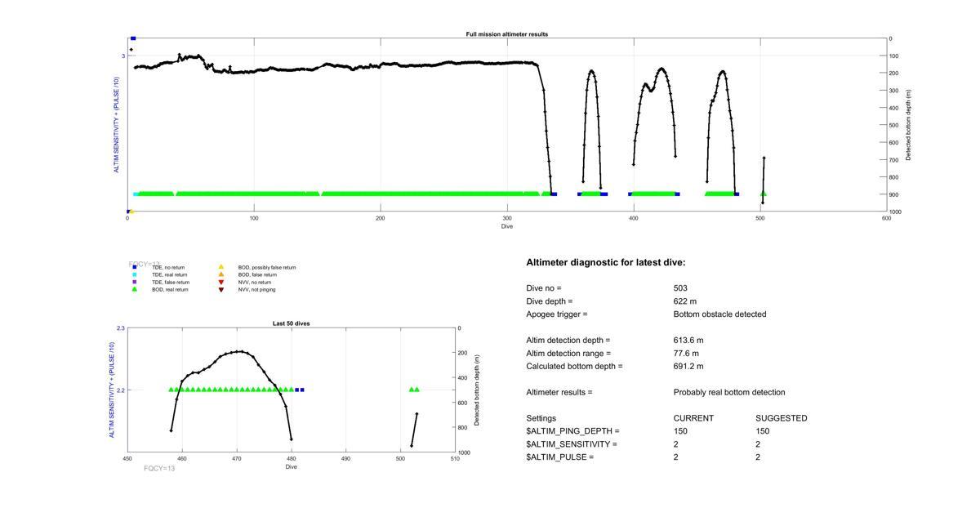Click the 'Apogee trigger =' label
Viewport: 980px width, 508px height.
pos(557,314)
